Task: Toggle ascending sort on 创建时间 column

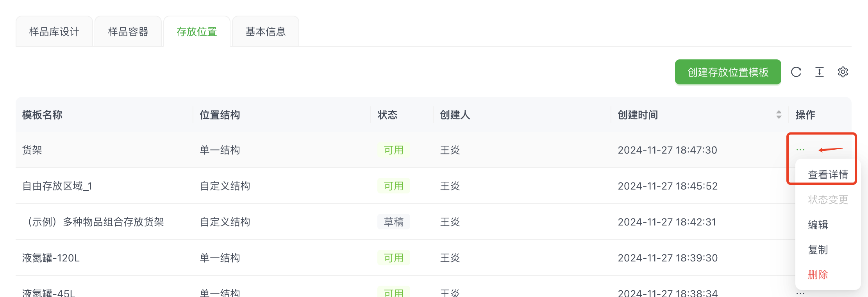Action: click(779, 113)
